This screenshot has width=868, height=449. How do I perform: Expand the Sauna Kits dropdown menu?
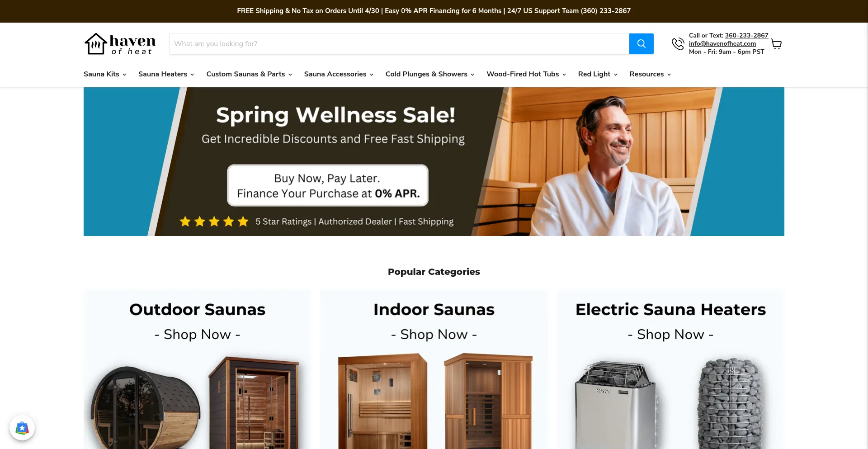tap(105, 74)
